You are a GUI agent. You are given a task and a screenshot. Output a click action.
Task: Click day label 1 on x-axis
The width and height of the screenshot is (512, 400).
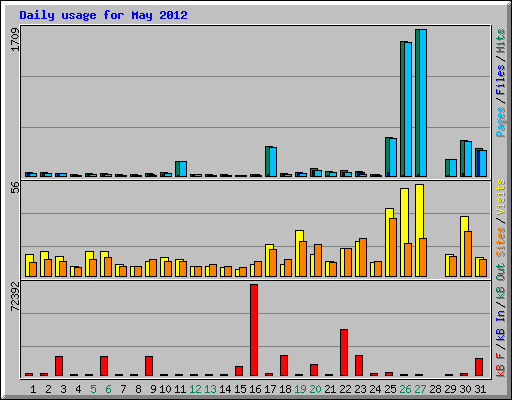coord(33,389)
